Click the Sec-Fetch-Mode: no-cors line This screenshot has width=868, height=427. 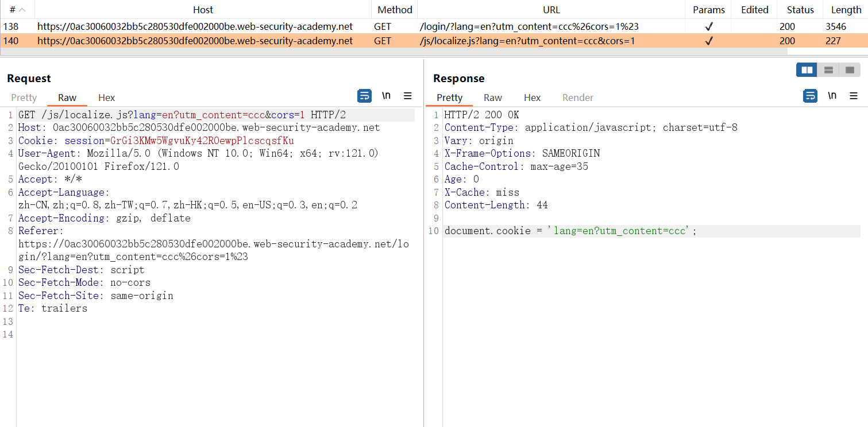[x=84, y=282]
